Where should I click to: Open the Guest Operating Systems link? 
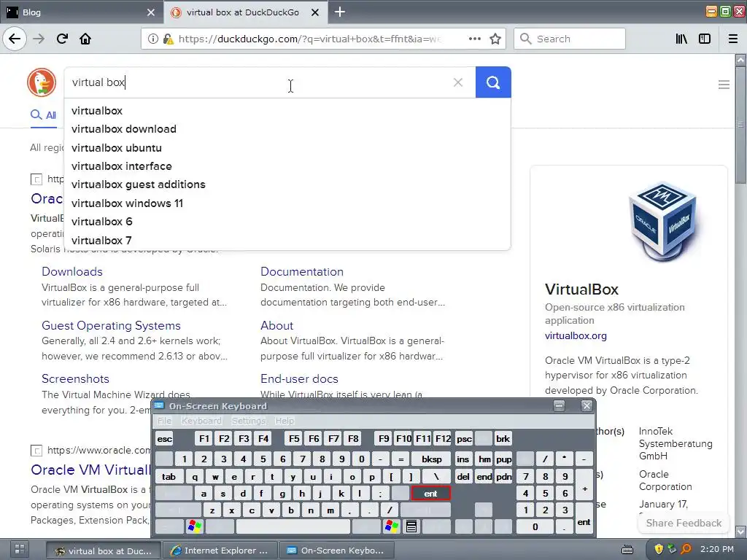pos(111,325)
